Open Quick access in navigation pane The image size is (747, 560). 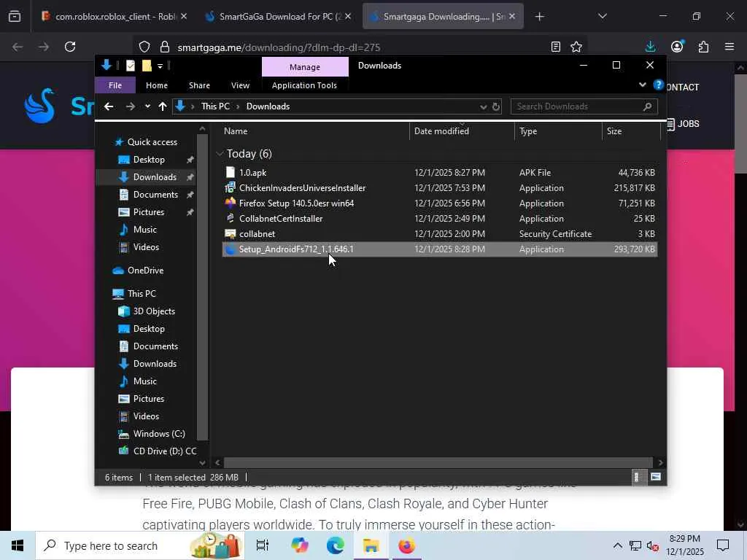click(152, 142)
